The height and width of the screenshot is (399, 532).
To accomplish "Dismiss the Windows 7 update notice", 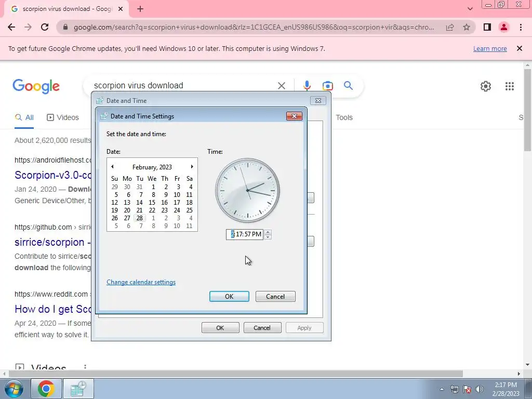I will pyautogui.click(x=519, y=48).
